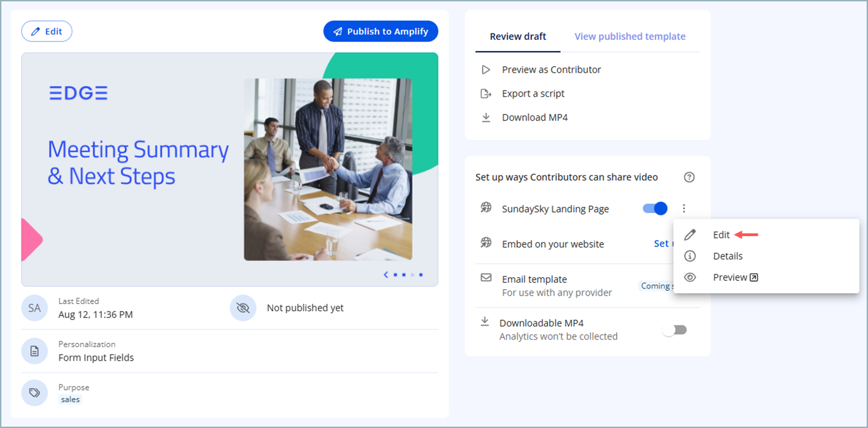Click the Personalization document icon

(x=34, y=352)
